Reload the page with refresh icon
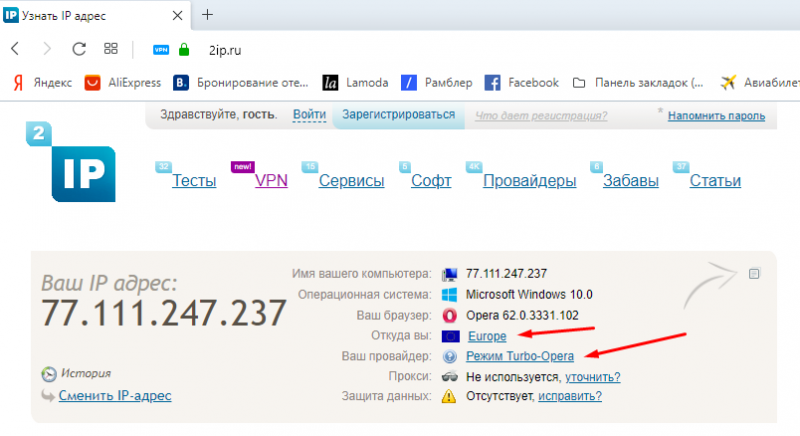 point(79,48)
